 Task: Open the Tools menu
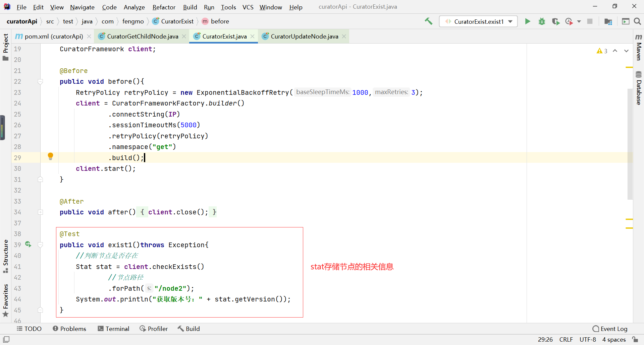pos(228,7)
